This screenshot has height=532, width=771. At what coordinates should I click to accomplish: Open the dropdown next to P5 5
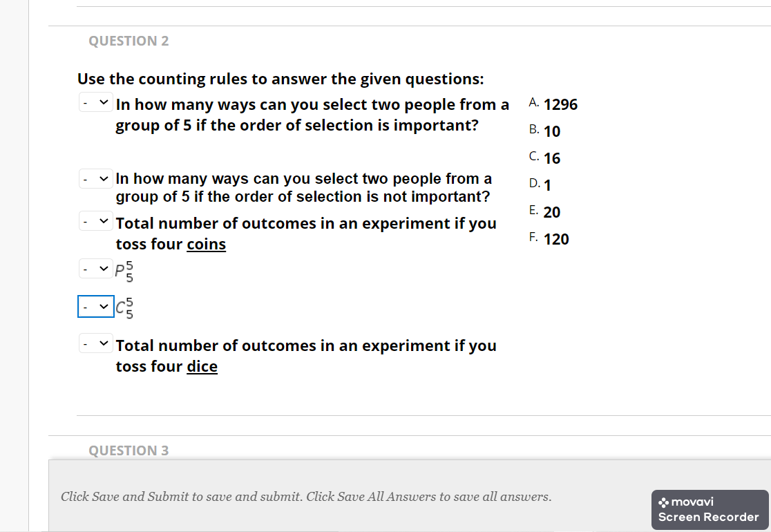[x=95, y=267]
